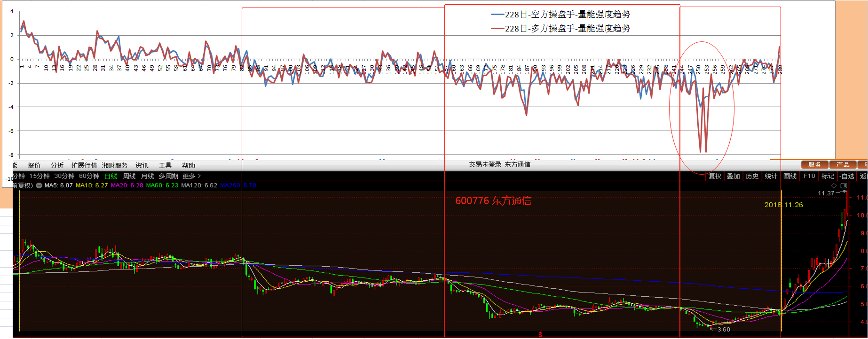
Task: Click the 叠加 overlay button
Action: [x=734, y=176]
